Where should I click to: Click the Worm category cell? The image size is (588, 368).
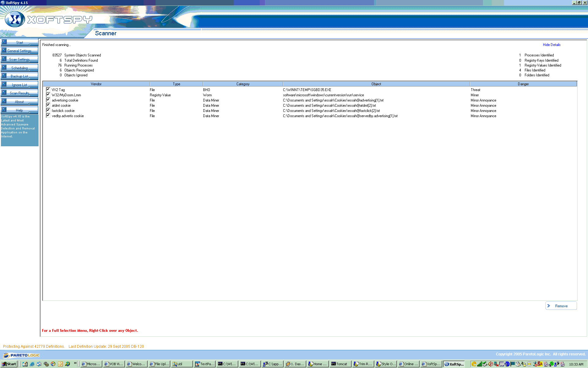(207, 95)
